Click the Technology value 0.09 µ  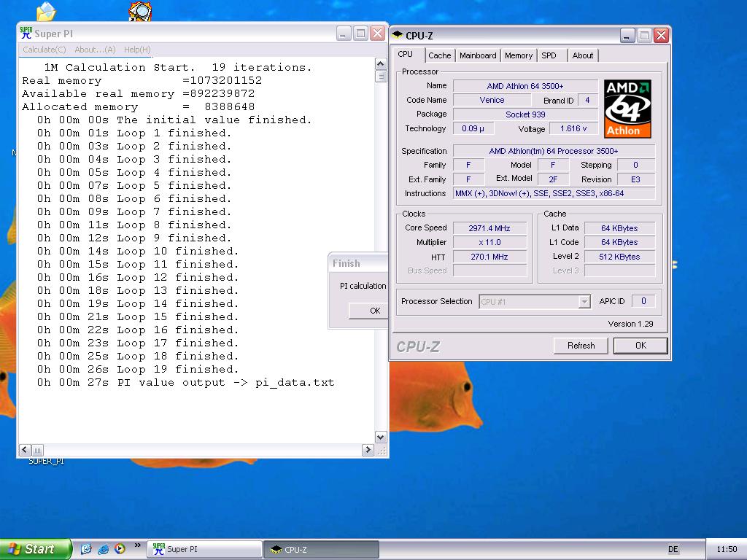pos(473,128)
